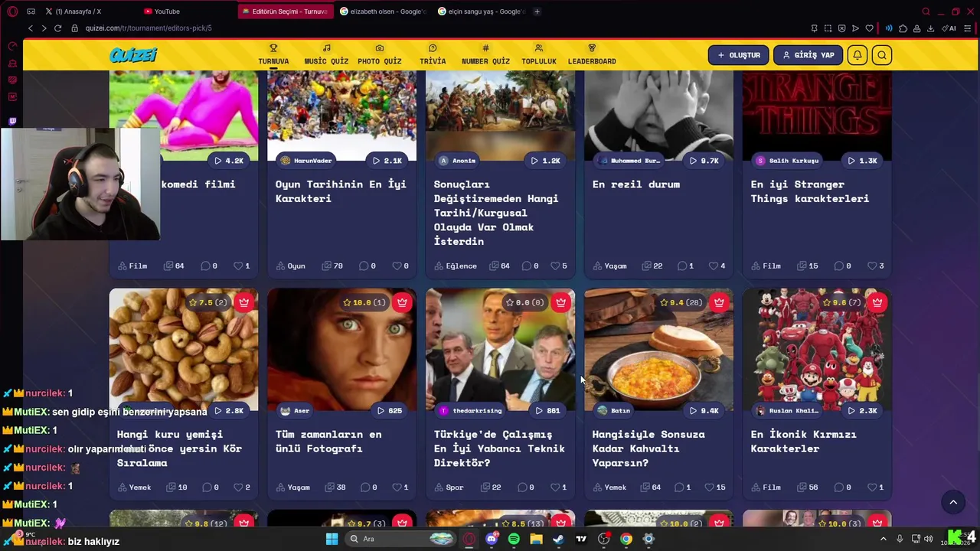Open the Turnuva menu item
This screenshot has height=551, width=980.
point(273,54)
